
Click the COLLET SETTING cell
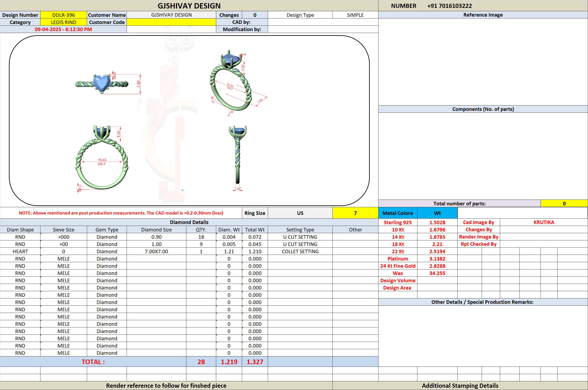coord(300,251)
